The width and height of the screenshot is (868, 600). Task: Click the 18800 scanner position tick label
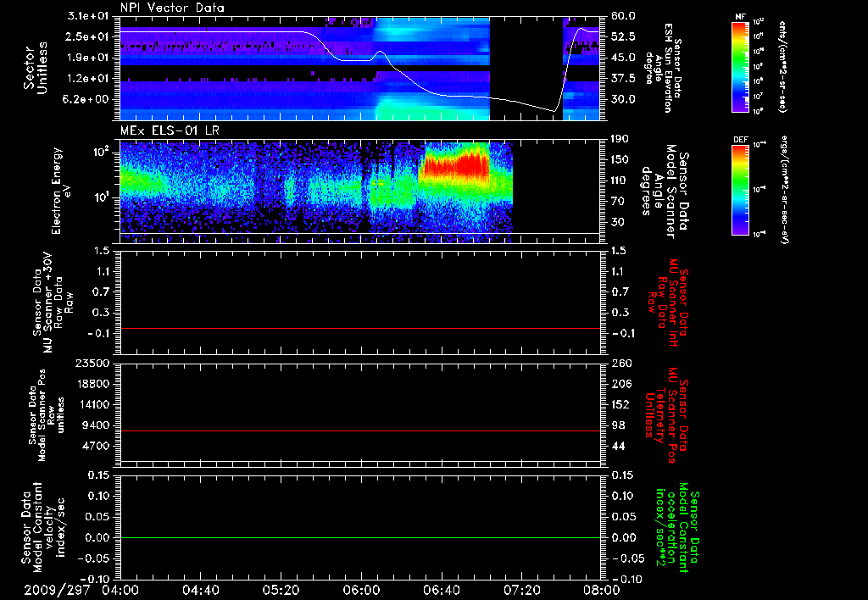click(x=92, y=384)
